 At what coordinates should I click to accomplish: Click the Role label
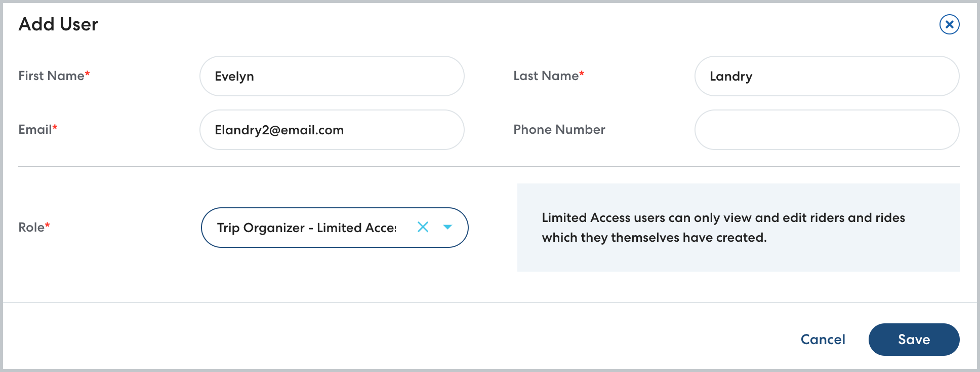click(x=31, y=228)
